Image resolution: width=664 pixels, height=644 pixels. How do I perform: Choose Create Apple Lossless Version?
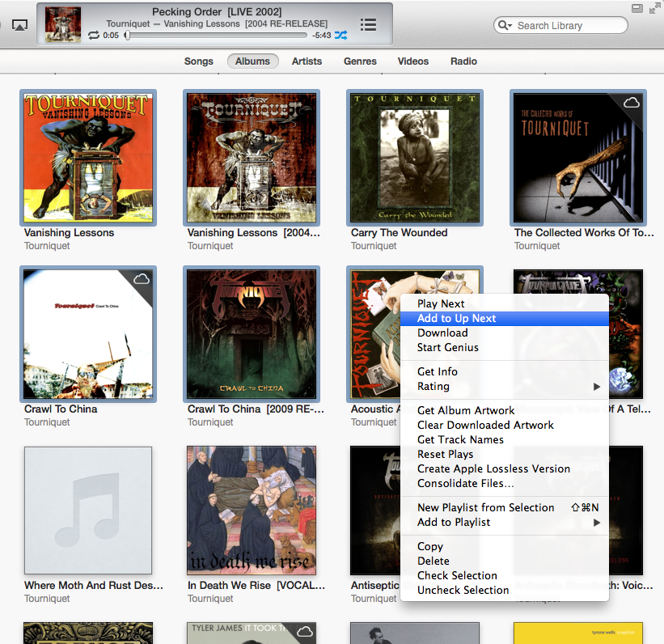coord(505,468)
